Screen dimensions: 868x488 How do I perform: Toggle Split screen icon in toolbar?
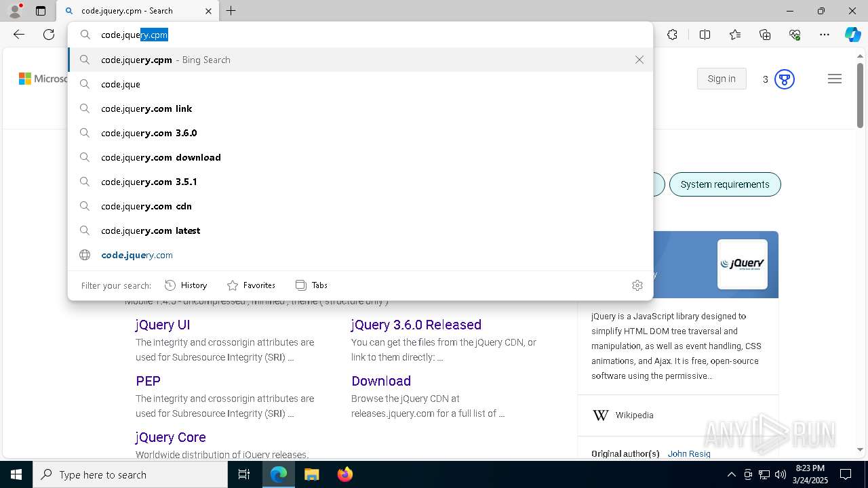coord(705,35)
